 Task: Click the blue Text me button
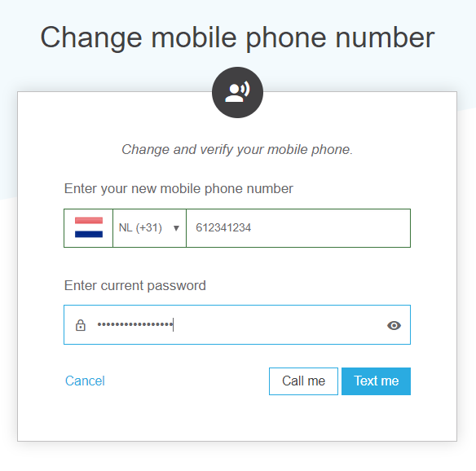pos(376,381)
